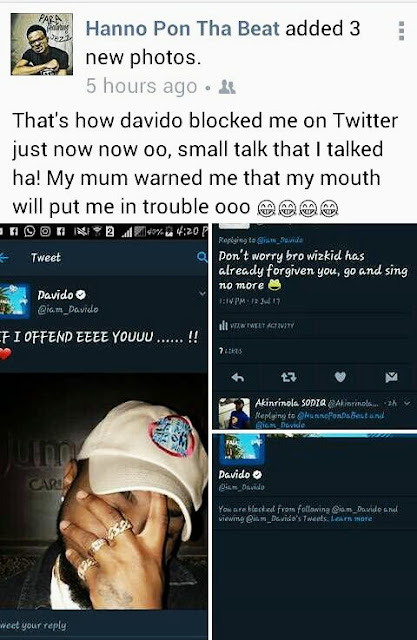The width and height of the screenshot is (417, 640).
Task: Expand Davido tweet options chevron
Action: coord(202,293)
